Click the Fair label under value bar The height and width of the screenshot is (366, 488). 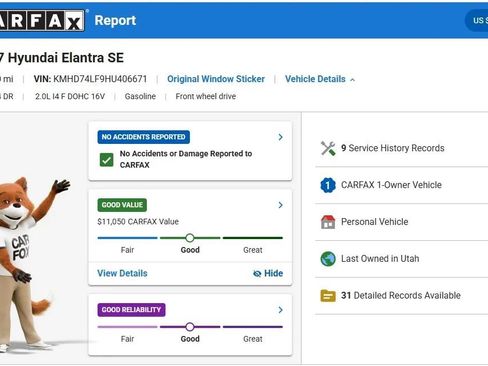tap(127, 250)
